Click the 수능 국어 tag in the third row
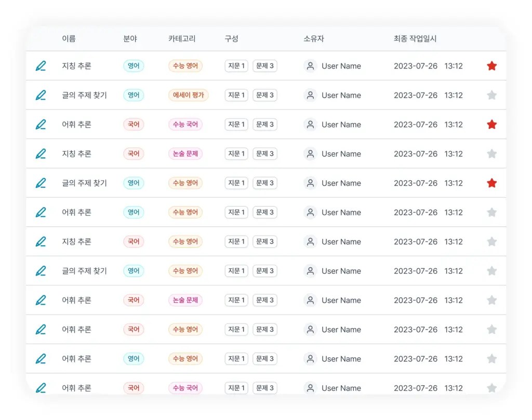 click(x=185, y=125)
